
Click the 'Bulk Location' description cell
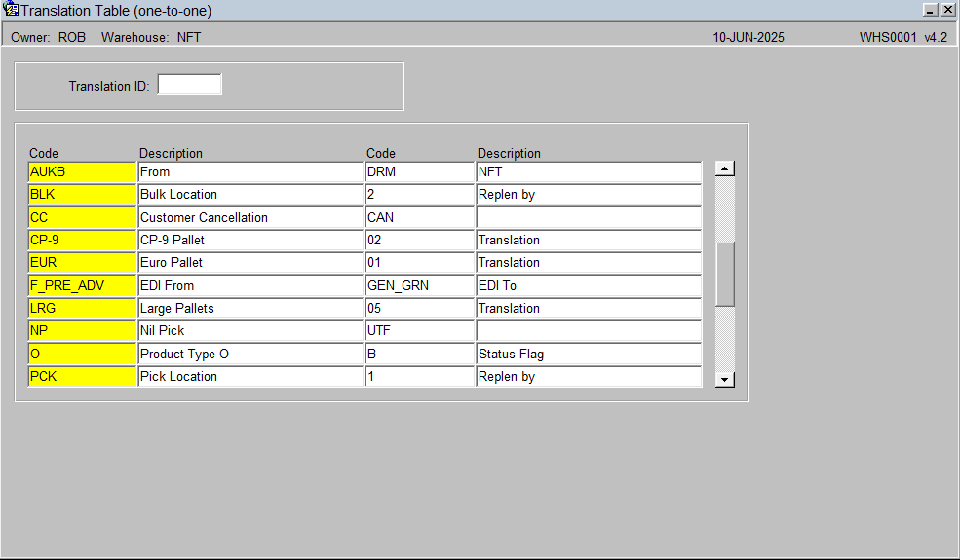click(251, 195)
